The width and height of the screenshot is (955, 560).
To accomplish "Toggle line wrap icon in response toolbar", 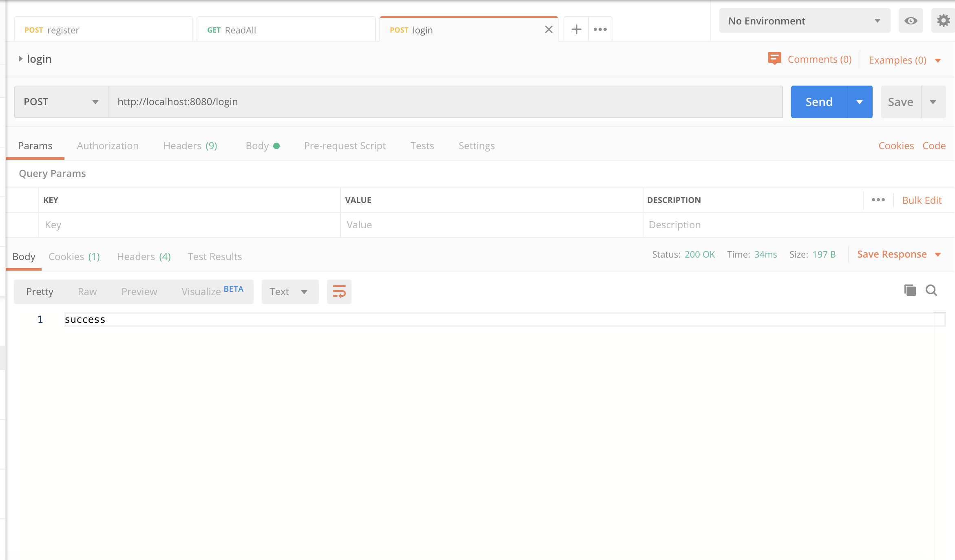I will point(339,292).
